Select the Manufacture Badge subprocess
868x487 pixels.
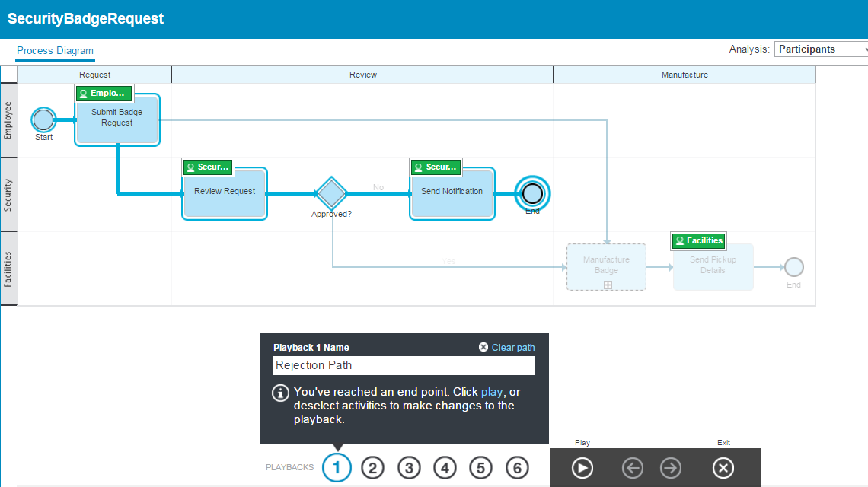[606, 267]
